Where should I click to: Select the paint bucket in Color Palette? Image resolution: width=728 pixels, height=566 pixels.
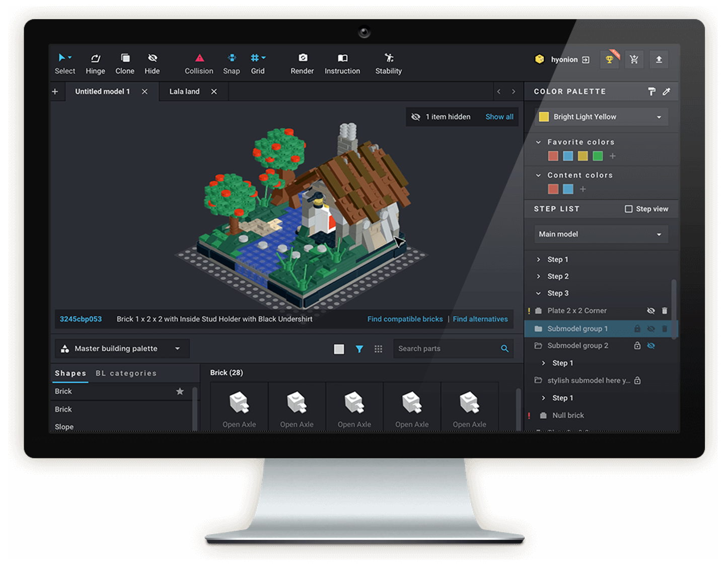click(651, 92)
